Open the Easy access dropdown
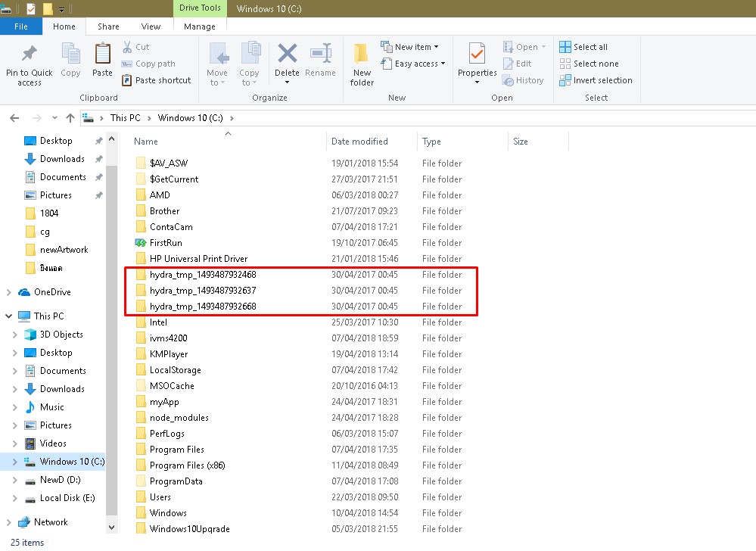 pyautogui.click(x=413, y=64)
